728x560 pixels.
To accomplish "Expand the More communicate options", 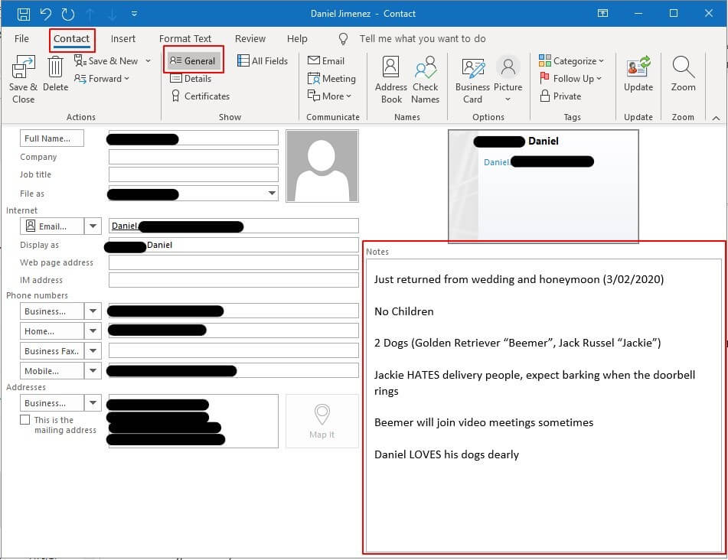I will click(x=329, y=96).
